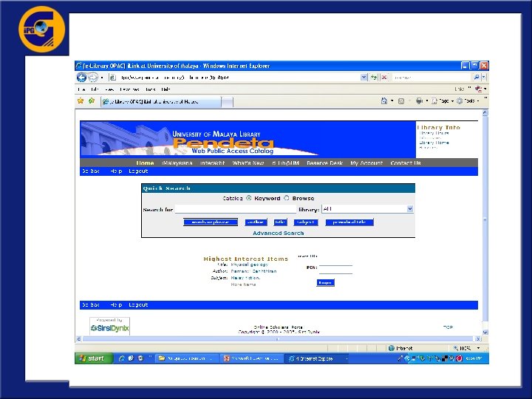The width and height of the screenshot is (532, 399).
Task: Click the IE Forward arrow button
Action: click(x=92, y=78)
